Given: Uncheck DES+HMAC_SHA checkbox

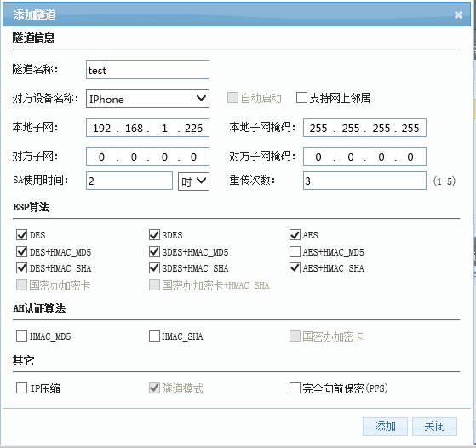Looking at the screenshot, I should (x=21, y=268).
